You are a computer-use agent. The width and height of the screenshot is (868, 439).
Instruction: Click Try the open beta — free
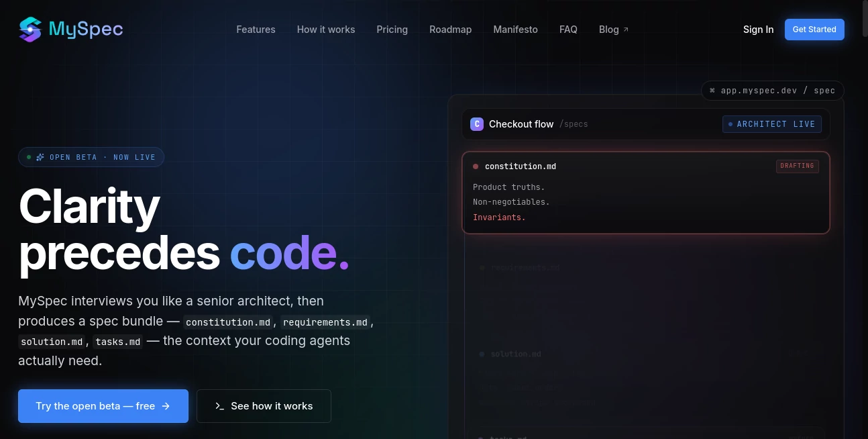103,406
